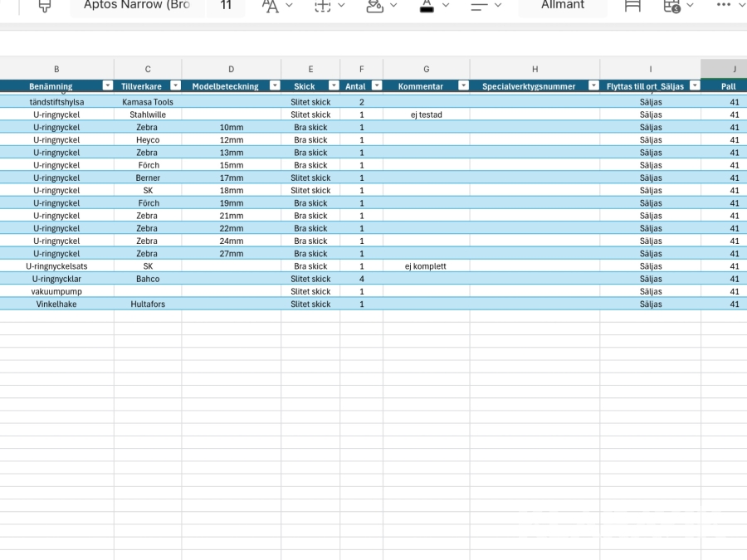Click the Format Painter brush icon

[x=45, y=6]
